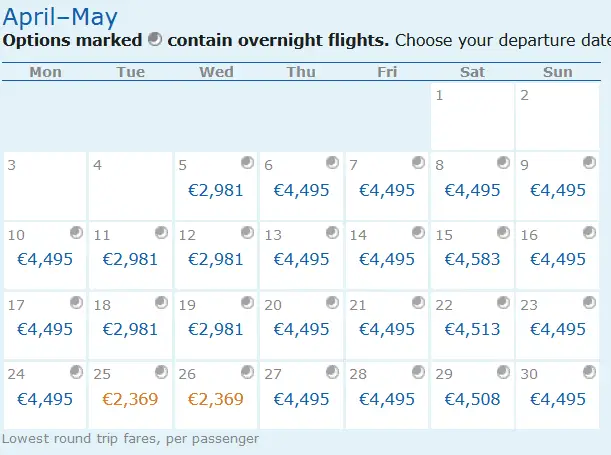Click the overnight icon in the legend text

click(154, 40)
